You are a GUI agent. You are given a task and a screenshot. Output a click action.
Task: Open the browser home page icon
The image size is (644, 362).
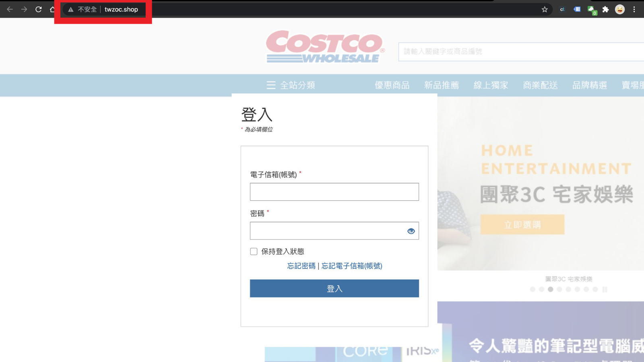click(52, 9)
